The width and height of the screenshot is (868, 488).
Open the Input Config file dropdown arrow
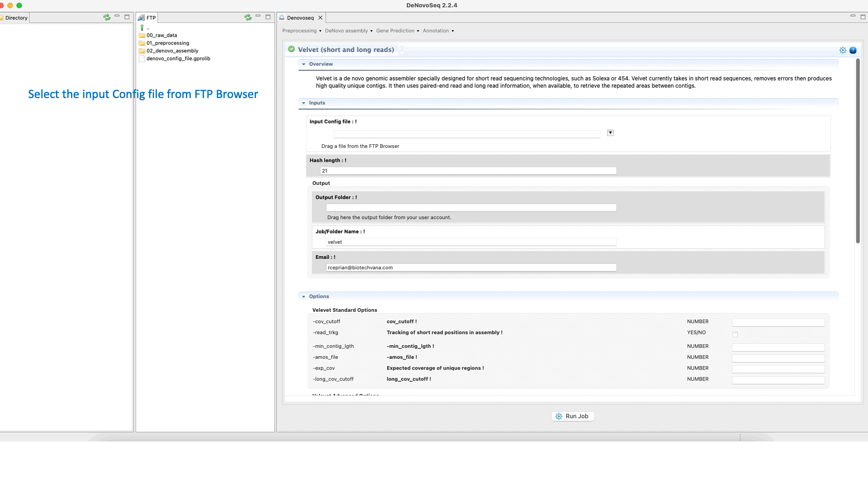610,133
